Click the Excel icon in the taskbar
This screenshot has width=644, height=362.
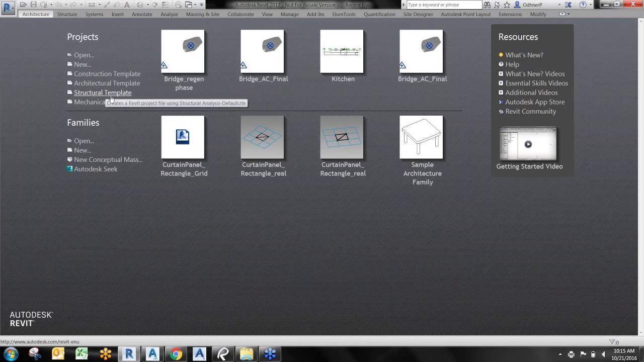click(x=82, y=354)
